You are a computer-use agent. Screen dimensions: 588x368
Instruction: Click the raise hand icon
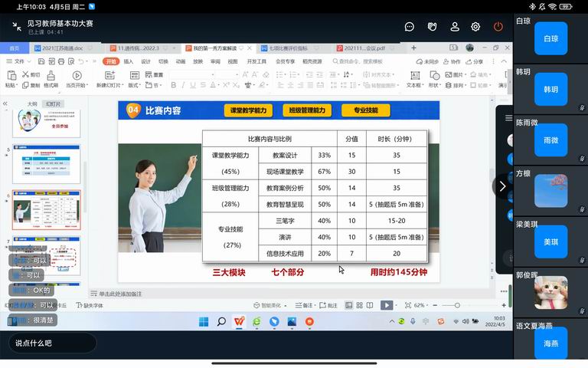coord(432,26)
